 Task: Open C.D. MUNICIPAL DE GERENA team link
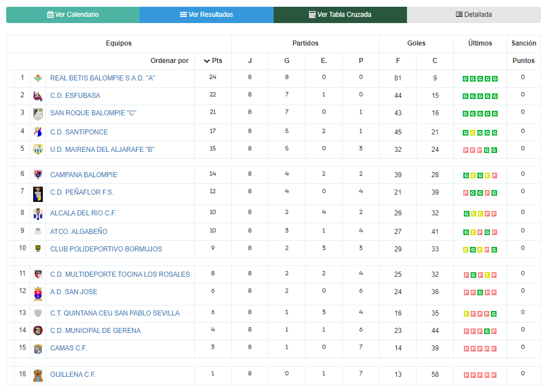click(96, 330)
